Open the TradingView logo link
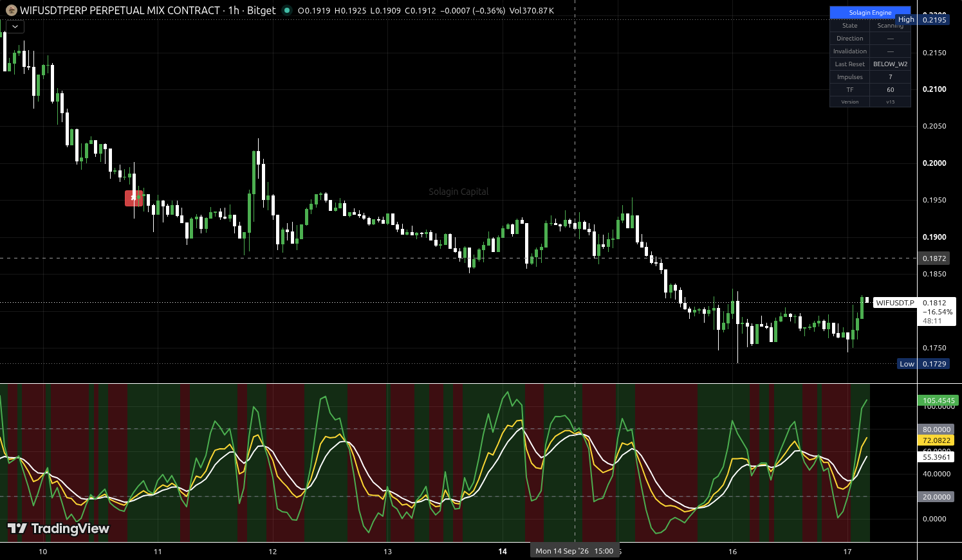This screenshot has width=962, height=560. coord(58,528)
